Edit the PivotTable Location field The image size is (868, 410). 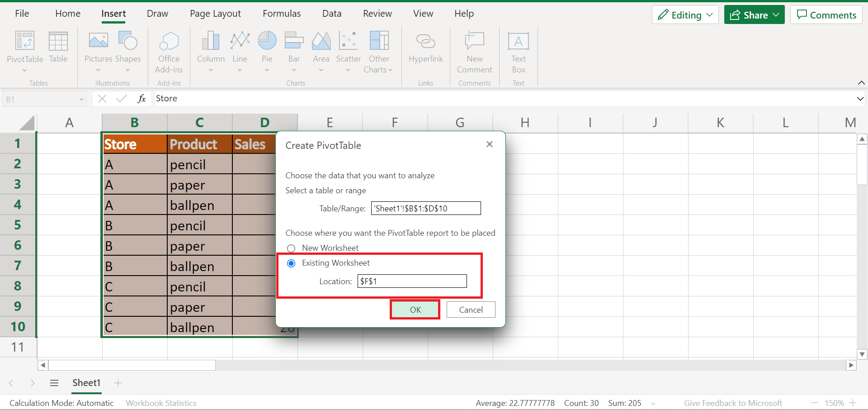412,281
